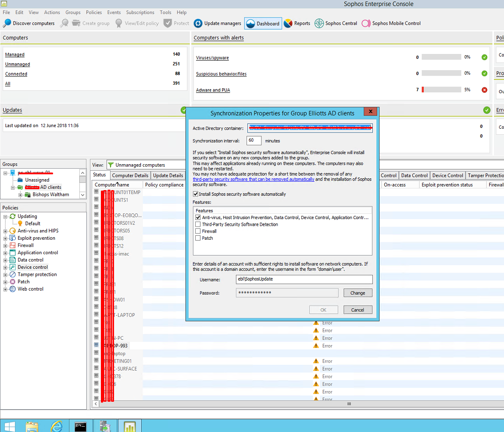Click the Protect shield icon
504x432 pixels.
point(168,23)
